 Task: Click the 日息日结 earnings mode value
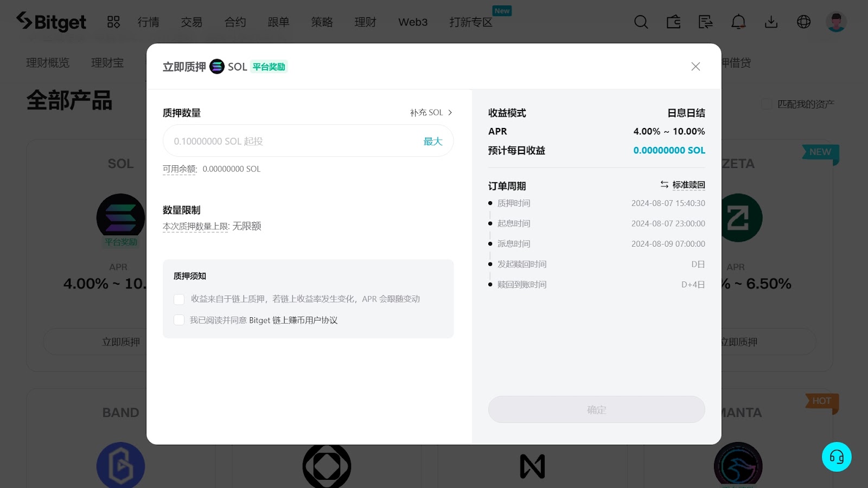(x=686, y=113)
